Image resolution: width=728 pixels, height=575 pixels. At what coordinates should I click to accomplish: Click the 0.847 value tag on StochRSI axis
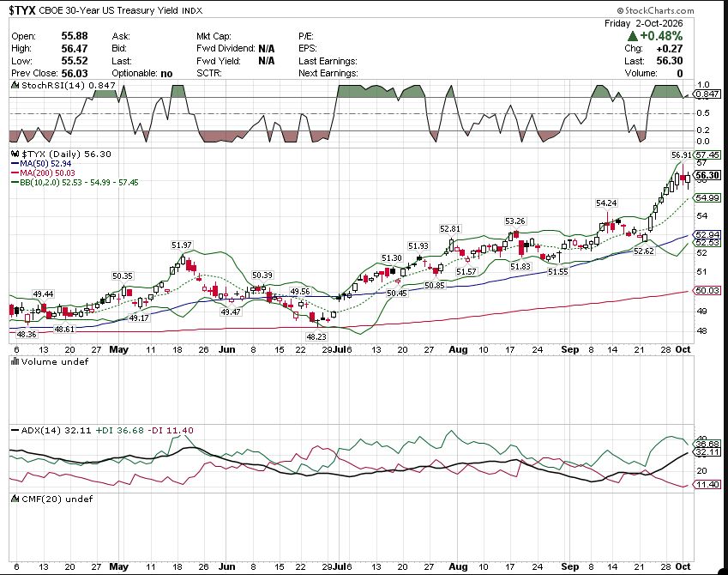(x=707, y=94)
